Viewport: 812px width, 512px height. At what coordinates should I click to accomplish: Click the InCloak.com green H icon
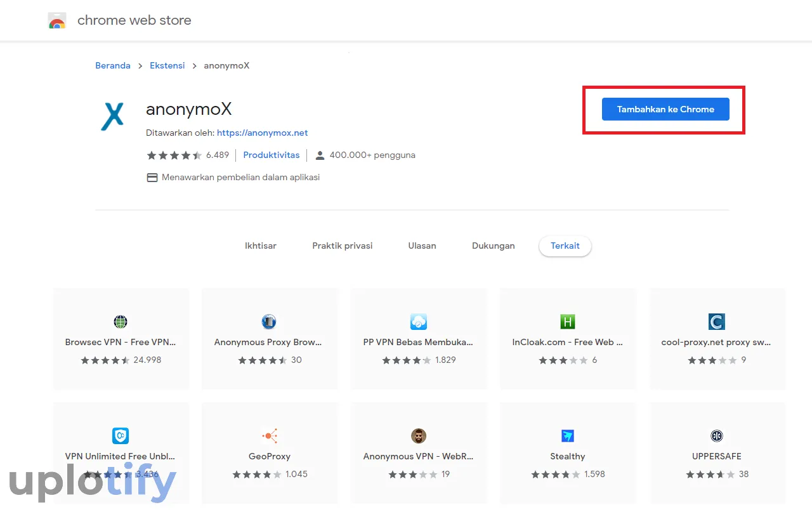click(x=568, y=322)
